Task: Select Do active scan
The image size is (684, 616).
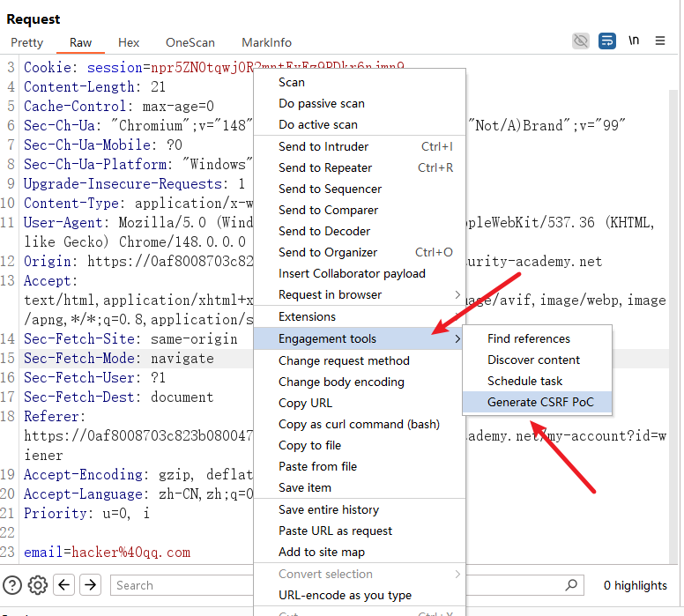Action: (360, 124)
